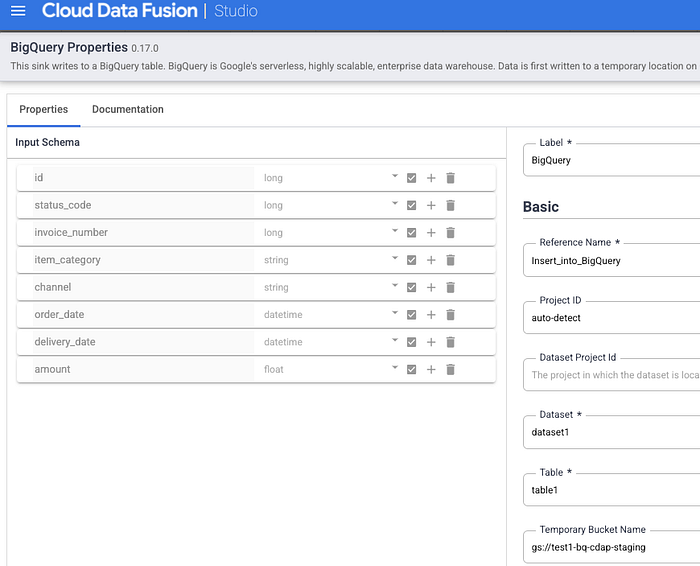
Task: Click the Cloud Data Fusion title link
Action: [120, 11]
